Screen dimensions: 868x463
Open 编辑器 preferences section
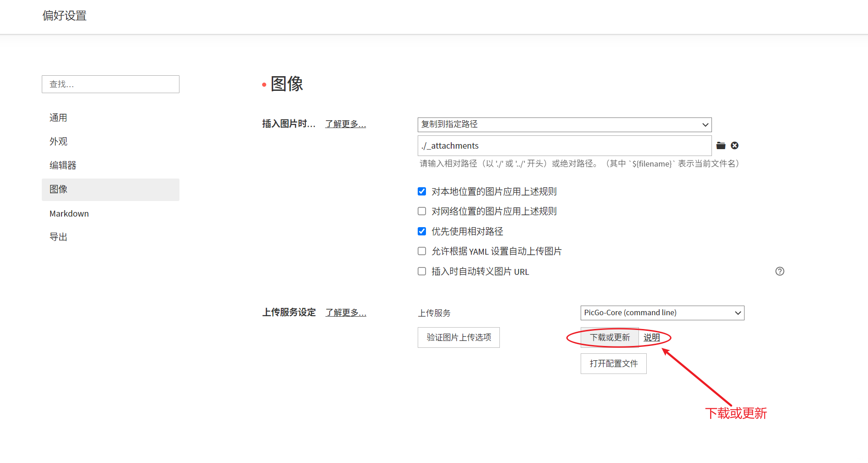click(111, 165)
